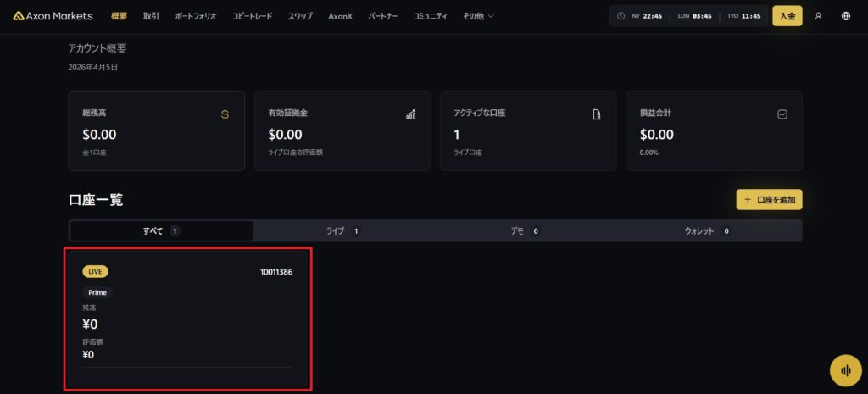Image resolution: width=868 pixels, height=394 pixels.
Task: Click the chart icon on 有効証拠金 card
Action: pyautogui.click(x=410, y=114)
